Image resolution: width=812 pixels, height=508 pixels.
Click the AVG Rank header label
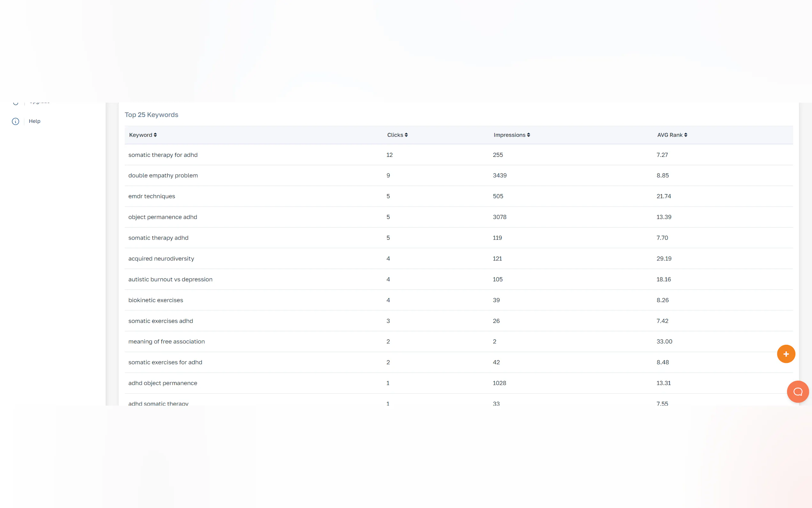tap(669, 135)
